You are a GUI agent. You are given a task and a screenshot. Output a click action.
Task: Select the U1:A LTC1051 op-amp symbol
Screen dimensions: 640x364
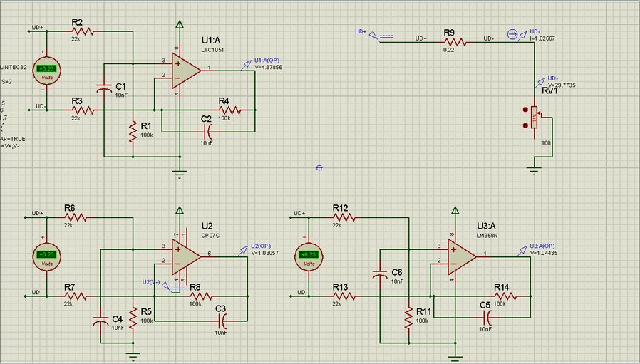[x=182, y=69]
